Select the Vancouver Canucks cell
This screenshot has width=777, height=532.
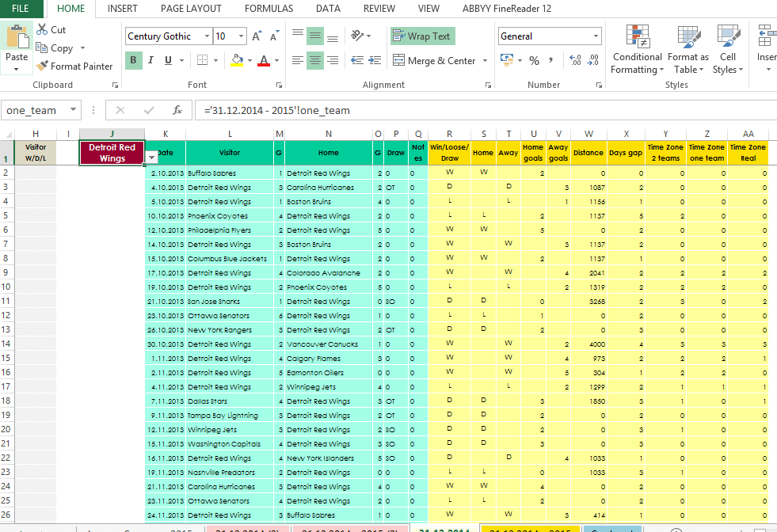pos(329,344)
